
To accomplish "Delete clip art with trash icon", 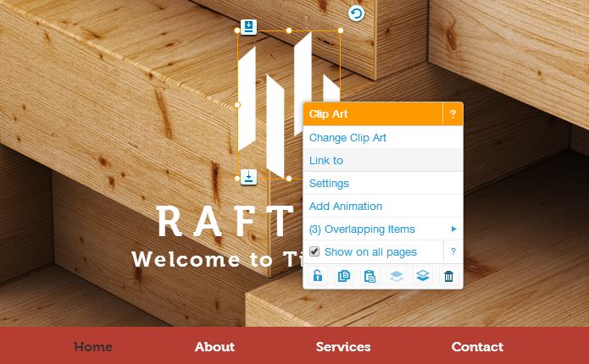I will point(448,276).
